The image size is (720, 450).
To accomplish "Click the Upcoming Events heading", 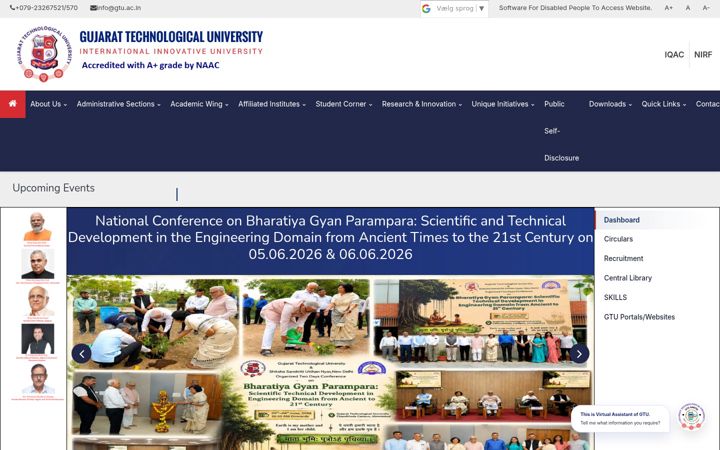I will coord(53,188).
